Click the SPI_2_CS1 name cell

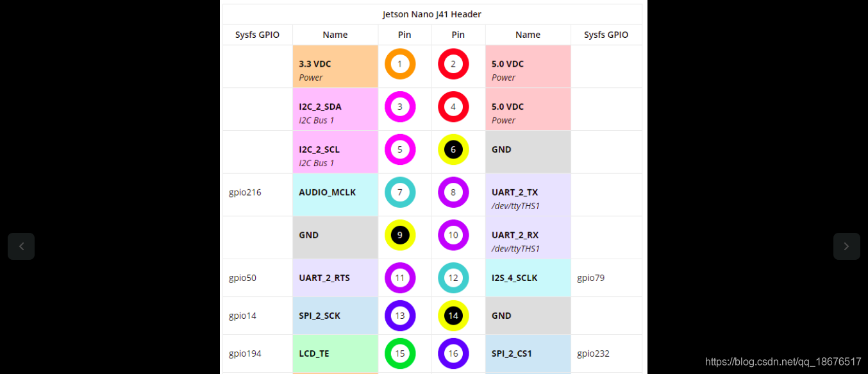click(528, 353)
